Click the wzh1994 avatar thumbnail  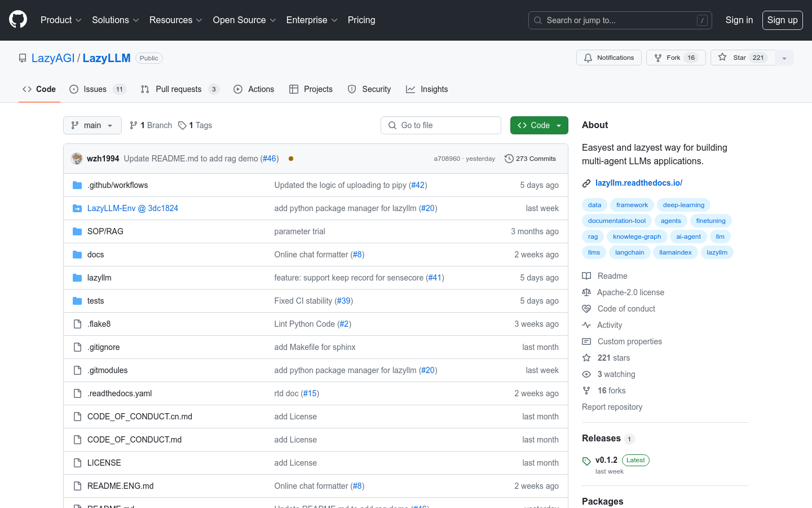click(77, 159)
